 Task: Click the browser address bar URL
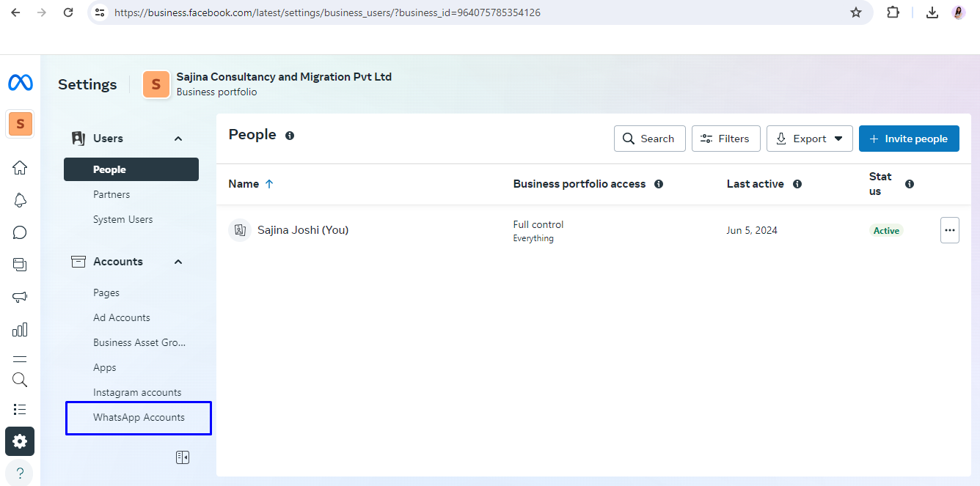(x=327, y=12)
